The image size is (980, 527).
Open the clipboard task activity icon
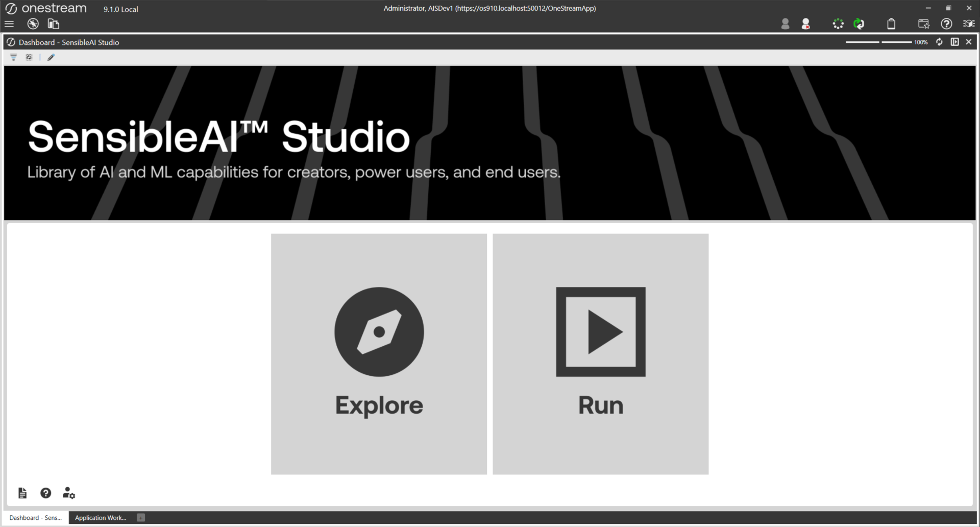pyautogui.click(x=891, y=24)
